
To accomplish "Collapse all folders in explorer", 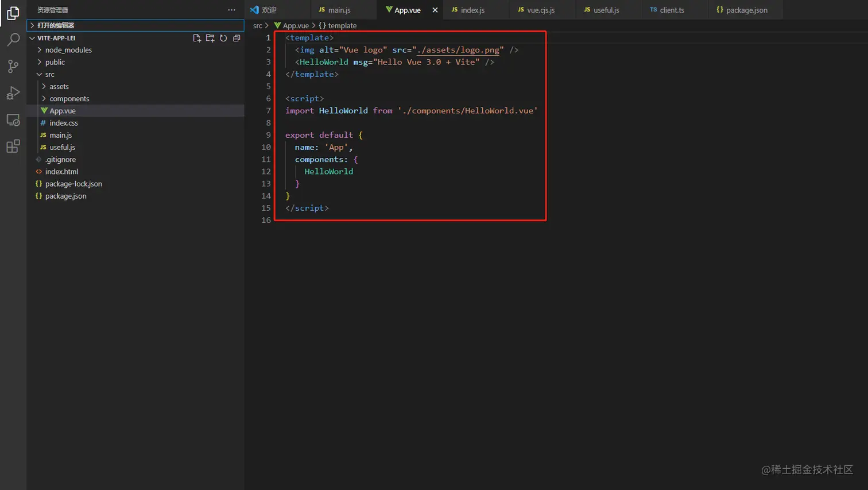I will click(x=237, y=38).
